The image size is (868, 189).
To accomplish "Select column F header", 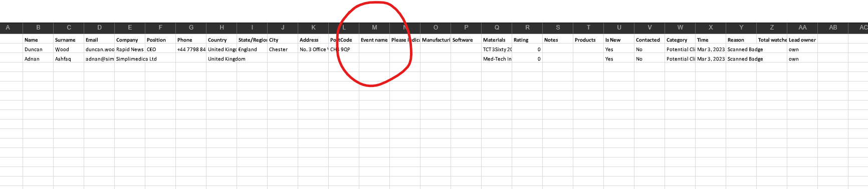I will click(160, 27).
